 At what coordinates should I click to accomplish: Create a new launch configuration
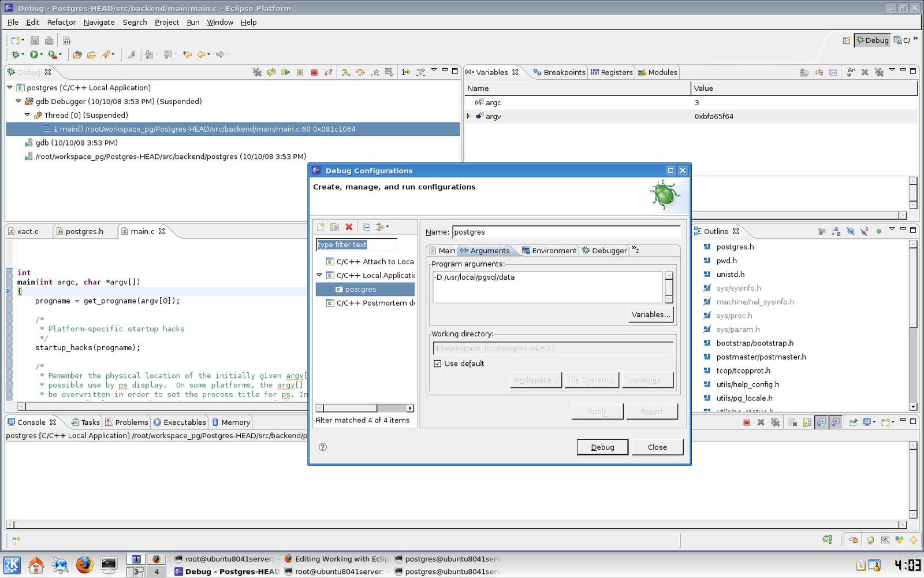pyautogui.click(x=321, y=227)
